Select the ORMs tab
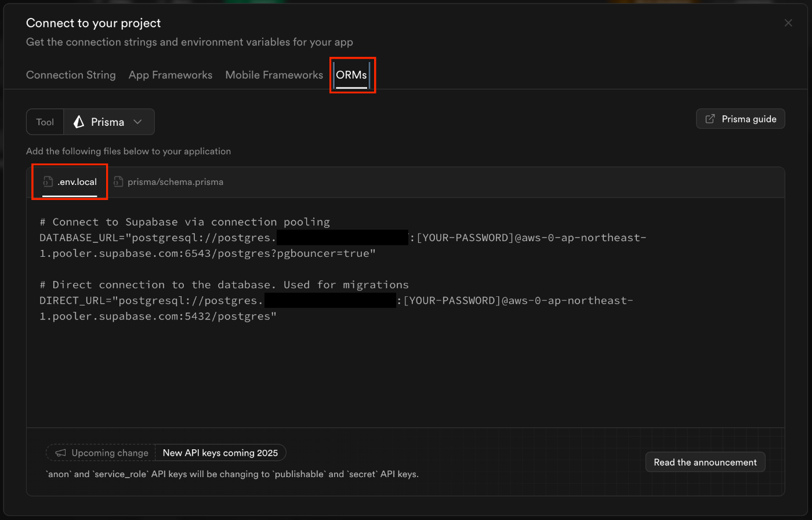Image resolution: width=812 pixels, height=520 pixels. (351, 75)
